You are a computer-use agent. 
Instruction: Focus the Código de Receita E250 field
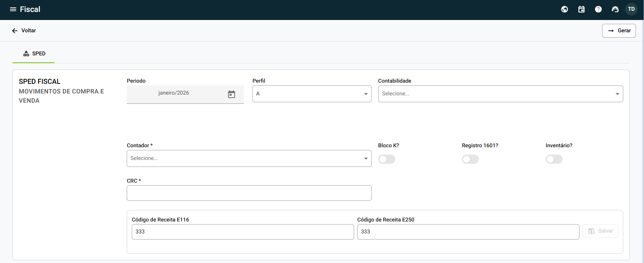tap(468, 232)
